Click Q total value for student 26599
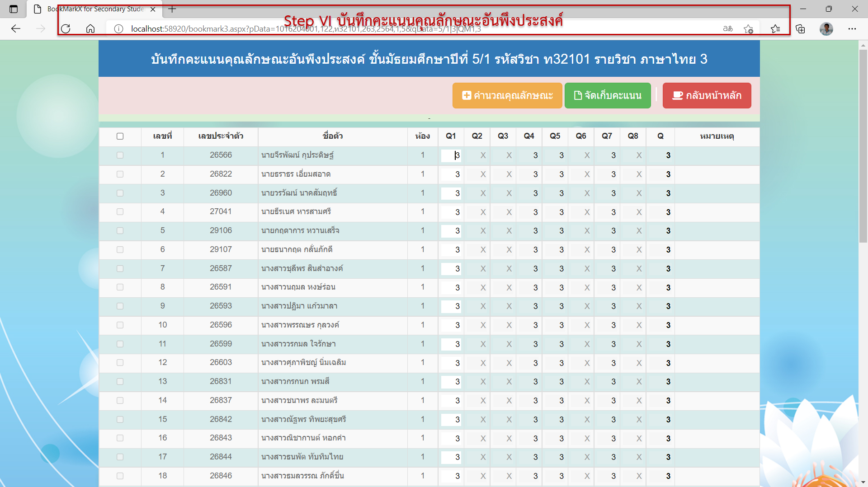Viewport: 868px width, 487px height. pos(668,344)
